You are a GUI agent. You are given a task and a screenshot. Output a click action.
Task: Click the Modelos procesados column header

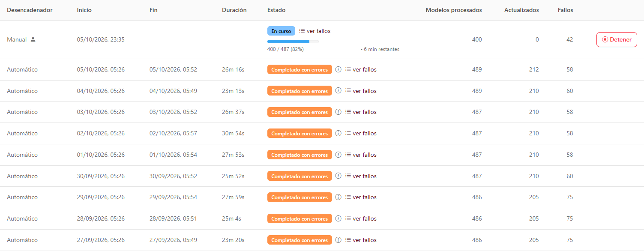click(x=454, y=10)
